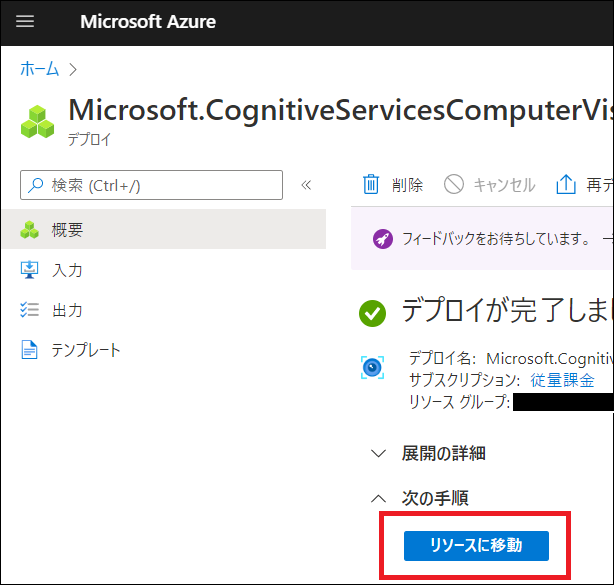Click the リソースに移動 button
This screenshot has height=585, width=614.
pyautogui.click(x=476, y=545)
